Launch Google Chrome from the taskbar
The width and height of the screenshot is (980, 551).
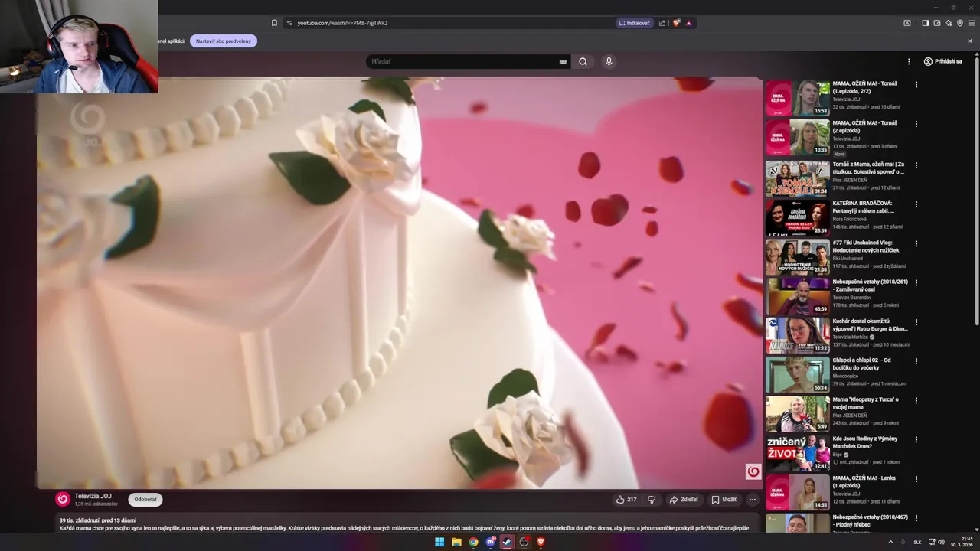(474, 542)
